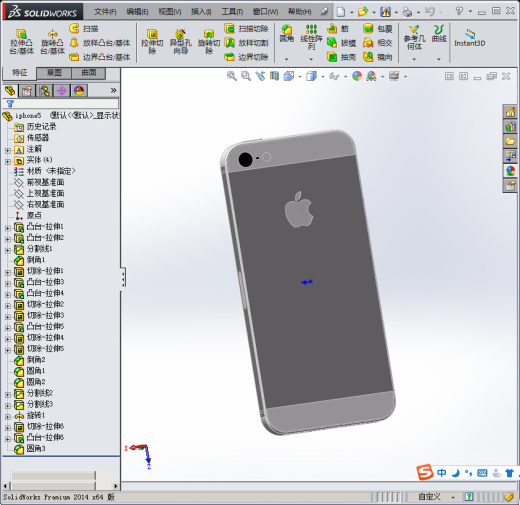
Task: Open the DimXpertManager tab icon
Action: pos(62,90)
